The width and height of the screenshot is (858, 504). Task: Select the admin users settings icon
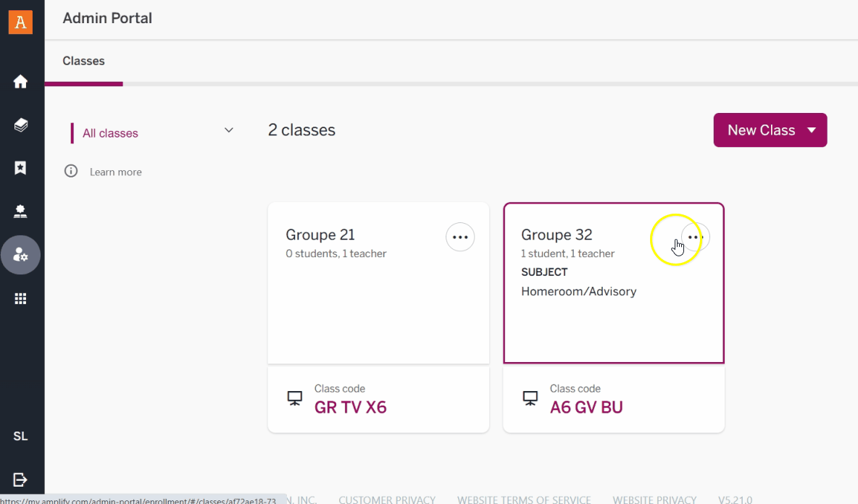[x=20, y=255]
